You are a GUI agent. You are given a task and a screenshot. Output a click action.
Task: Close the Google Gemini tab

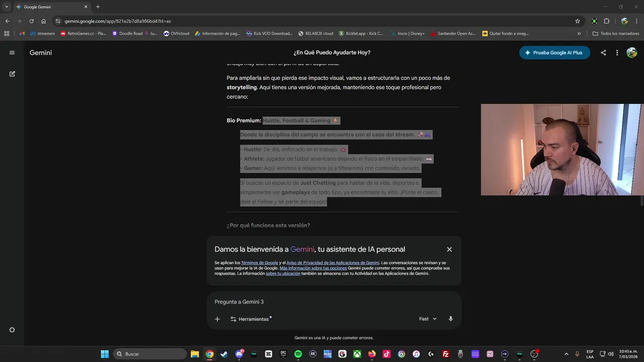[x=86, y=7]
